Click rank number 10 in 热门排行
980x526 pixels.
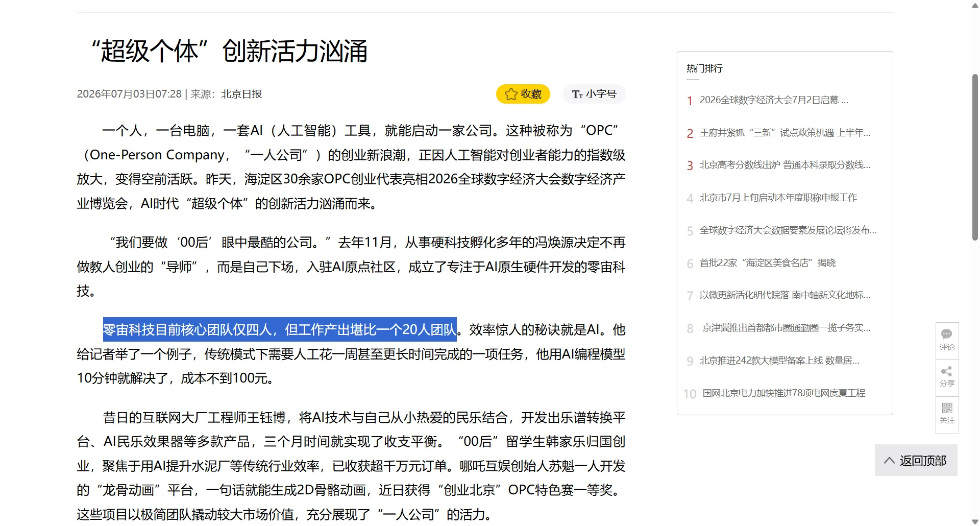690,394
